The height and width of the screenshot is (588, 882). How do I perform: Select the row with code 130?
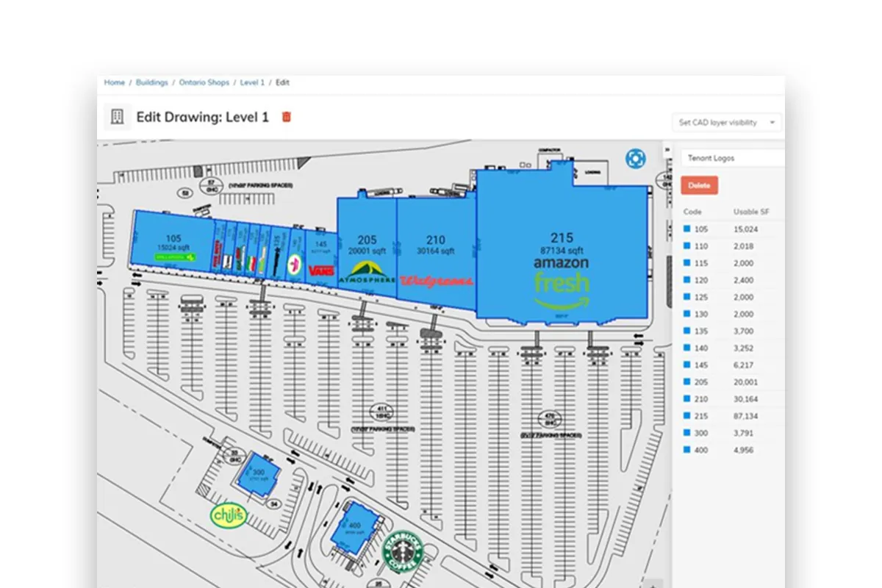click(x=733, y=314)
